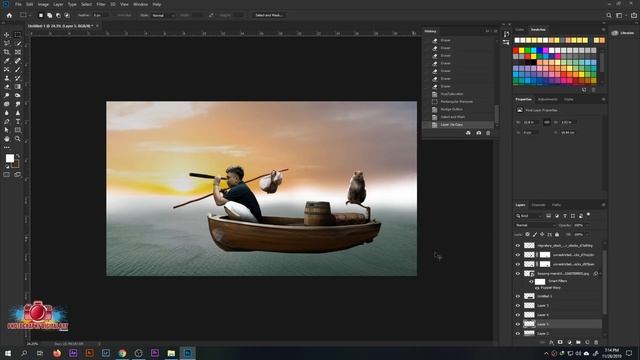Image resolution: width=640 pixels, height=360 pixels.
Task: Select the Rectangular Marquee history state
Action: point(459,102)
